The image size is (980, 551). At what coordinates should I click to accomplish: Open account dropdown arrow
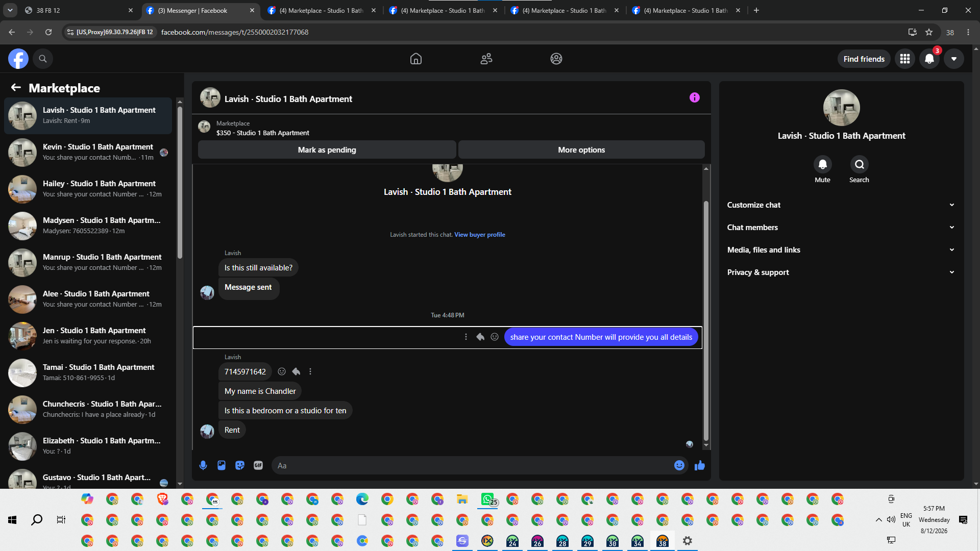954,59
